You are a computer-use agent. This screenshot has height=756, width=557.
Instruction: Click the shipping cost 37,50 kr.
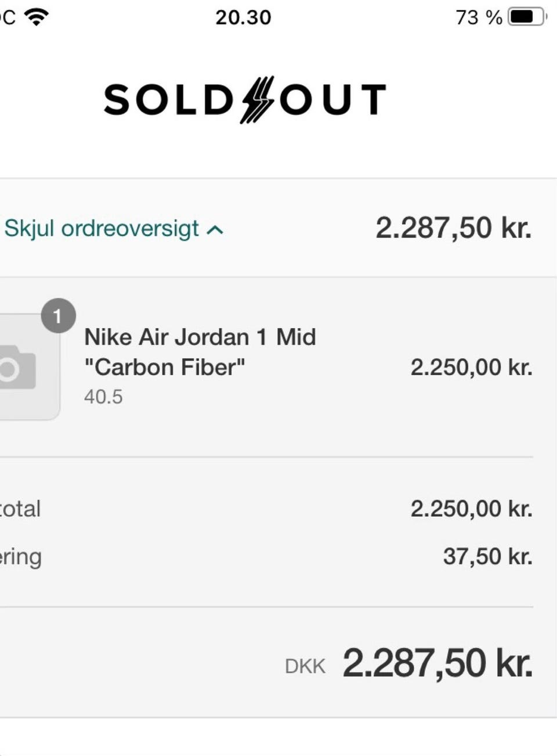point(487,556)
